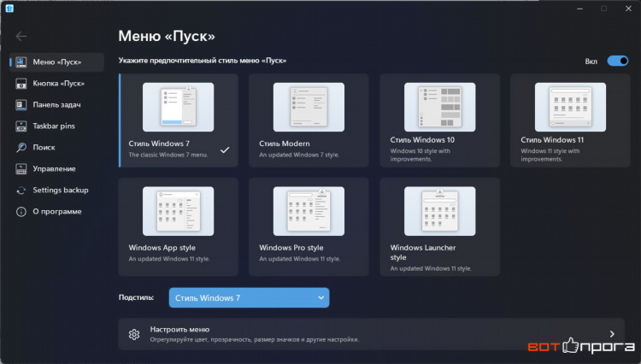641x364 pixels.
Task: Click "The classic Windows 7 menu." description
Action: coord(168,155)
